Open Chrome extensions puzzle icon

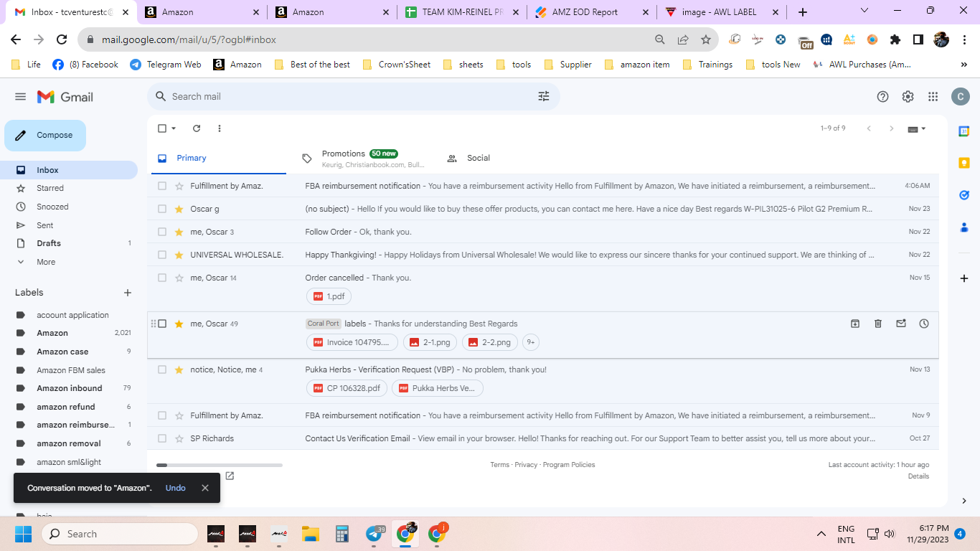click(x=895, y=39)
